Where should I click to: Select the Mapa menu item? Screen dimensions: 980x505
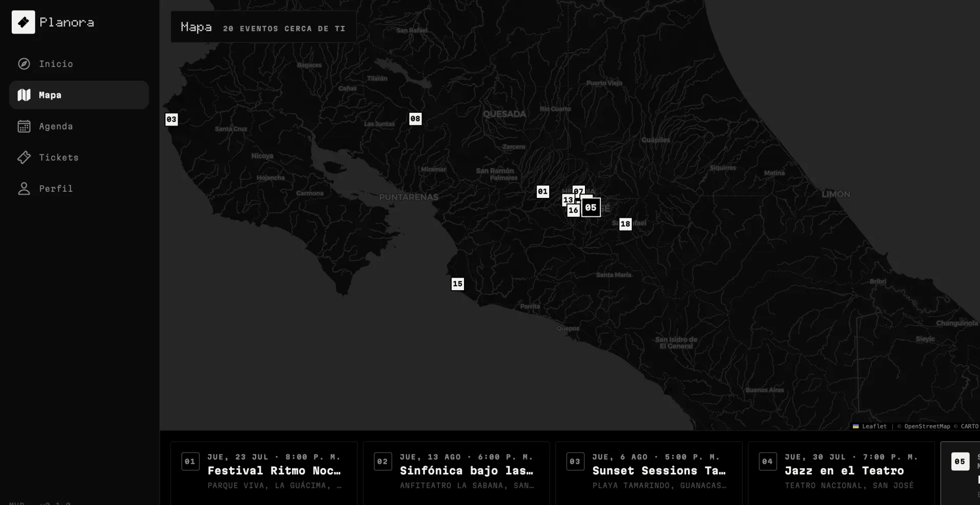coord(79,95)
